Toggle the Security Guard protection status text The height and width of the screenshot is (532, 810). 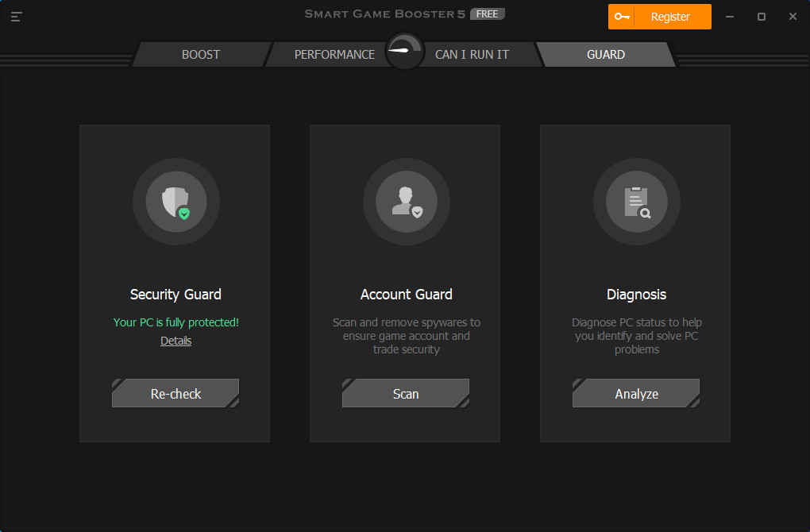(175, 322)
